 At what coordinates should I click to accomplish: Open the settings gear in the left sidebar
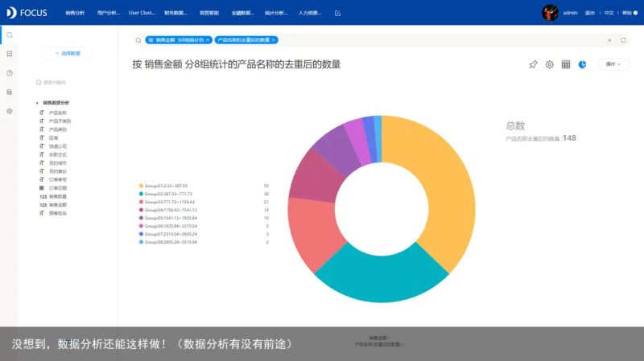(x=10, y=111)
